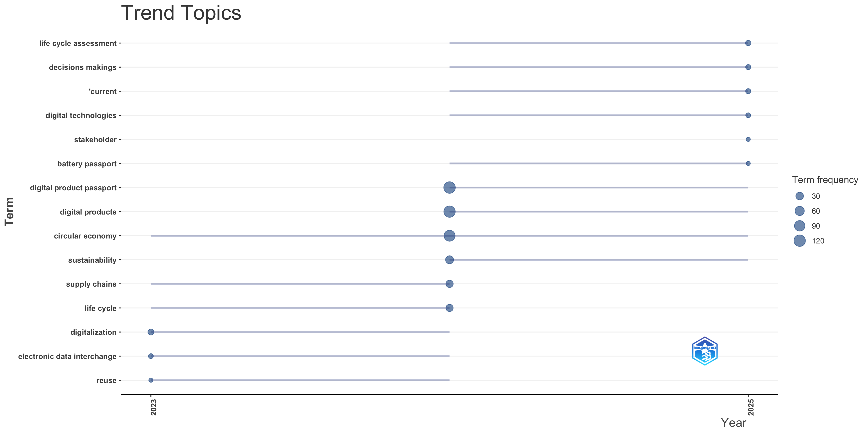
Task: Click the 120 frequency legend circle
Action: (799, 241)
